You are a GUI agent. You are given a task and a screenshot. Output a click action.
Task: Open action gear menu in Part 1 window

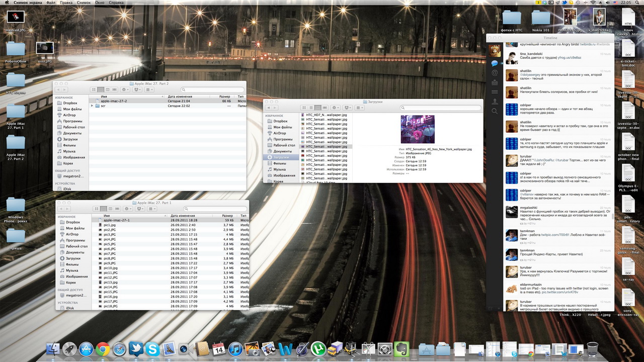point(128,209)
